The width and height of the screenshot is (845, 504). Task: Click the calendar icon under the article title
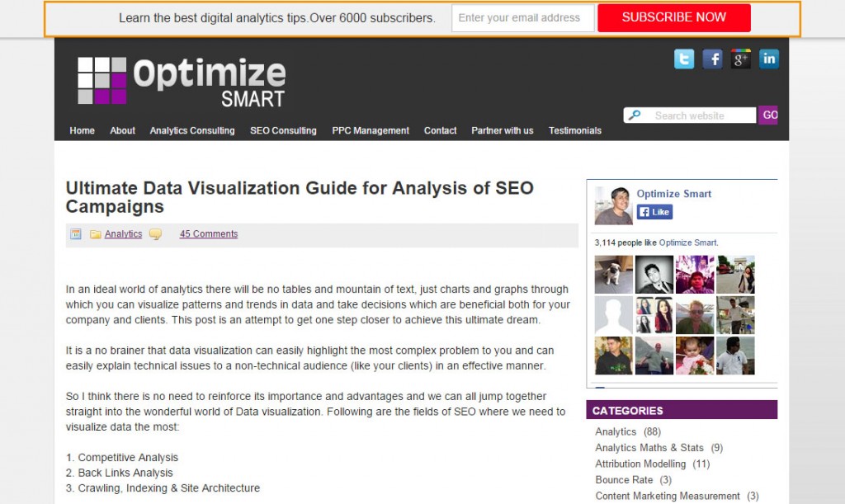tap(75, 234)
